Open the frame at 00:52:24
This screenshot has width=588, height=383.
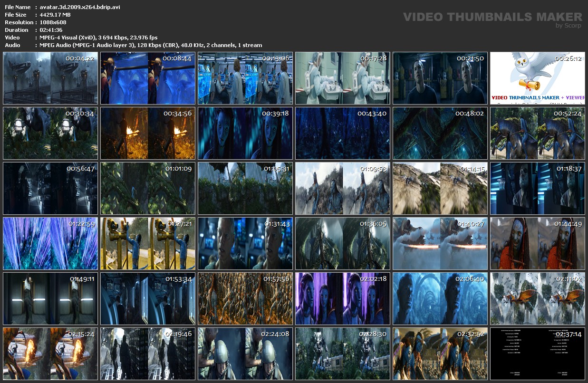[x=538, y=133]
